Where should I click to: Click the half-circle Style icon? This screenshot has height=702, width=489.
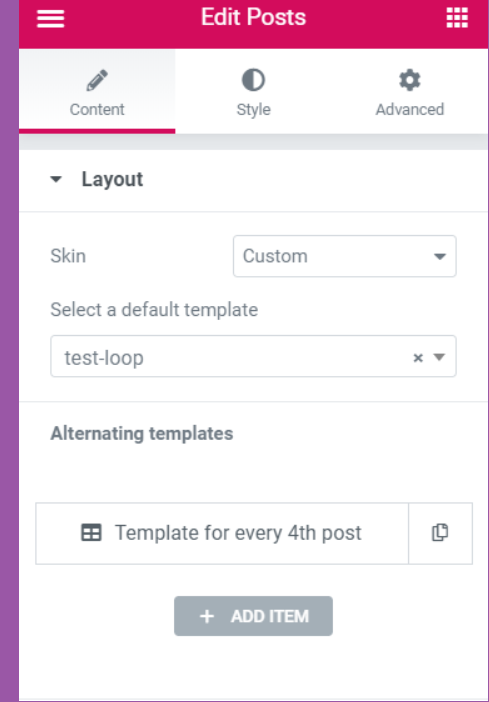pos(253,80)
